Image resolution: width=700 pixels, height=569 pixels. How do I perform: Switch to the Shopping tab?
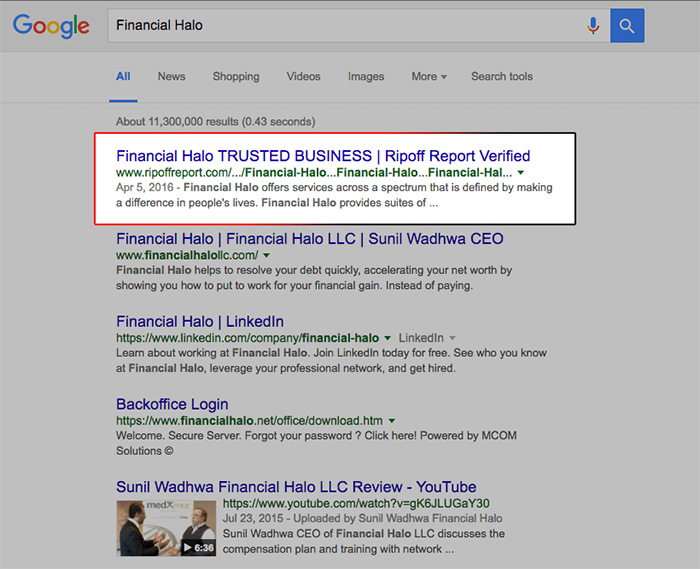coord(236,76)
